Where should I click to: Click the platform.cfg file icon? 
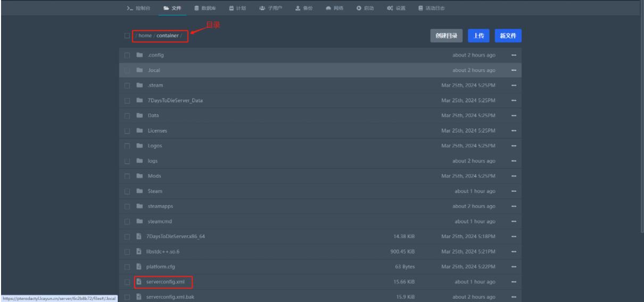pyautogui.click(x=139, y=266)
